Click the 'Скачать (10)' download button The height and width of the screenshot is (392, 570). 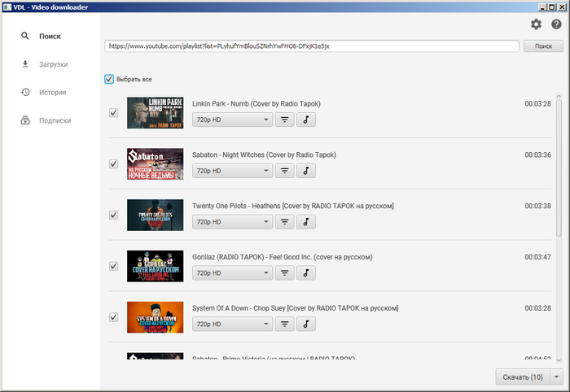522,377
